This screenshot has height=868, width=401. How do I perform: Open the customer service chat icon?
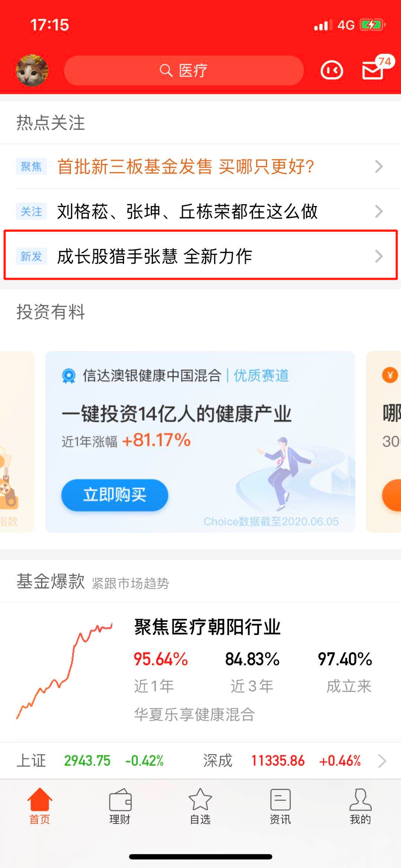pos(332,71)
